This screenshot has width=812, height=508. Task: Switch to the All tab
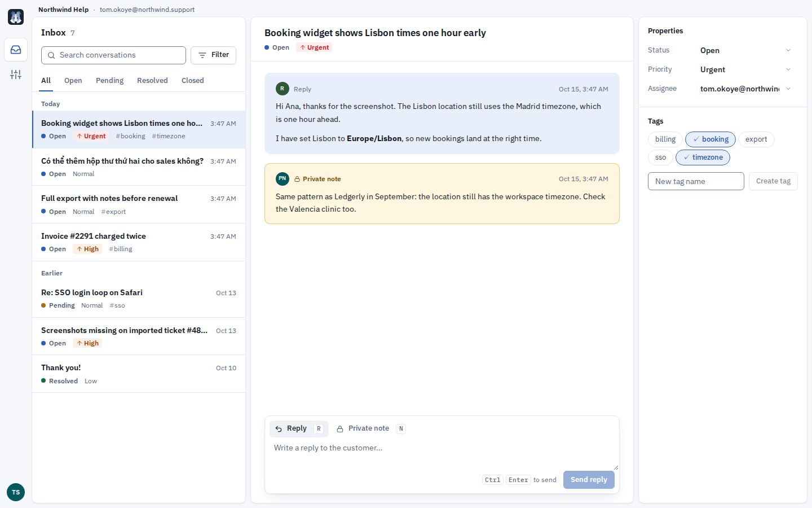(46, 81)
